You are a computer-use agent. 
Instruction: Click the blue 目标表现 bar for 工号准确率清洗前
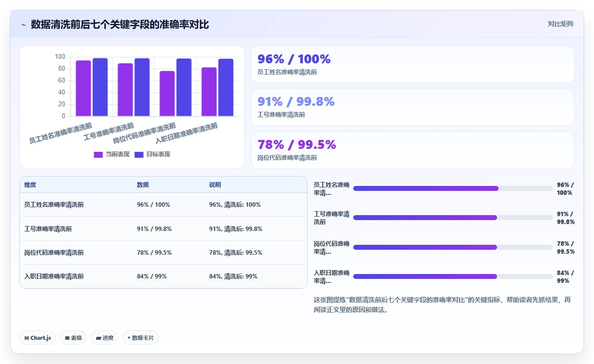point(142,88)
